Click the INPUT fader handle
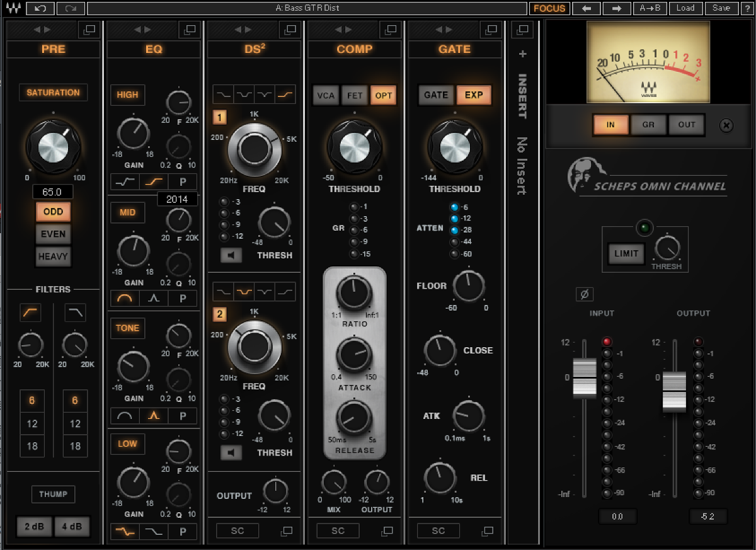 pyautogui.click(x=585, y=377)
